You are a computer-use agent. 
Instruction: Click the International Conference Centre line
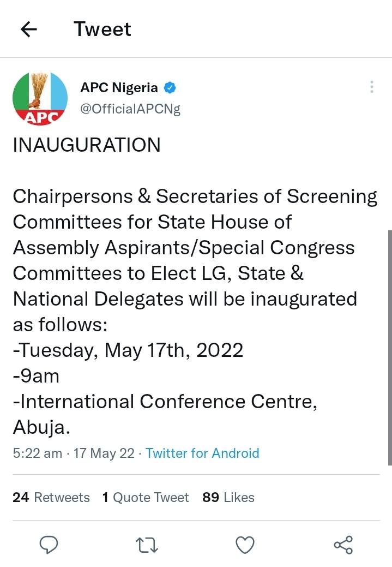point(165,402)
